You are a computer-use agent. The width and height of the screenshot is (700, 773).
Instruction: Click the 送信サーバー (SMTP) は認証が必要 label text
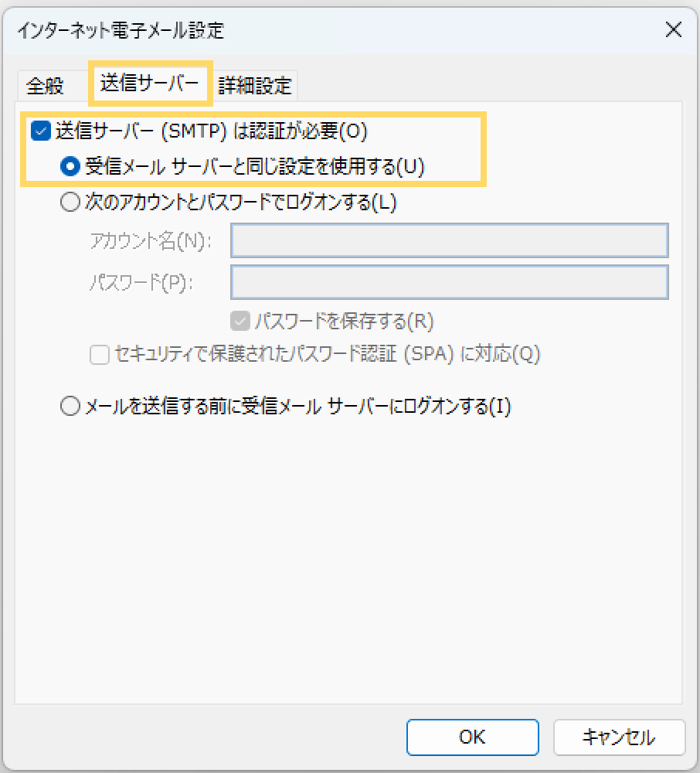[x=210, y=131]
